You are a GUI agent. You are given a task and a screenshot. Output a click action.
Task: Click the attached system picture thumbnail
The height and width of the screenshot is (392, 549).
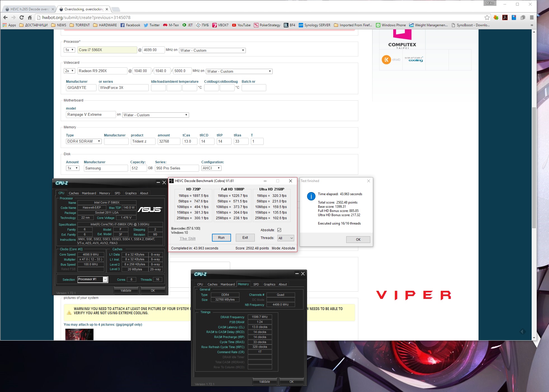pos(79,334)
